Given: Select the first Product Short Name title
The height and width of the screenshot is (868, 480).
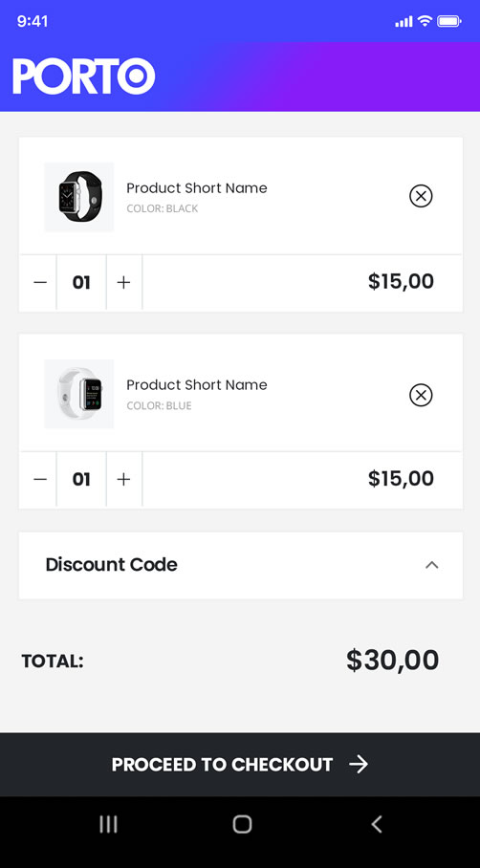Looking at the screenshot, I should point(197,188).
